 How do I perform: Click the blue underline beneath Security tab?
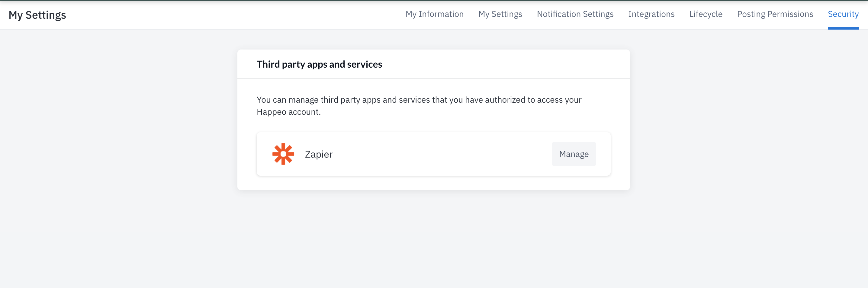(x=843, y=28)
